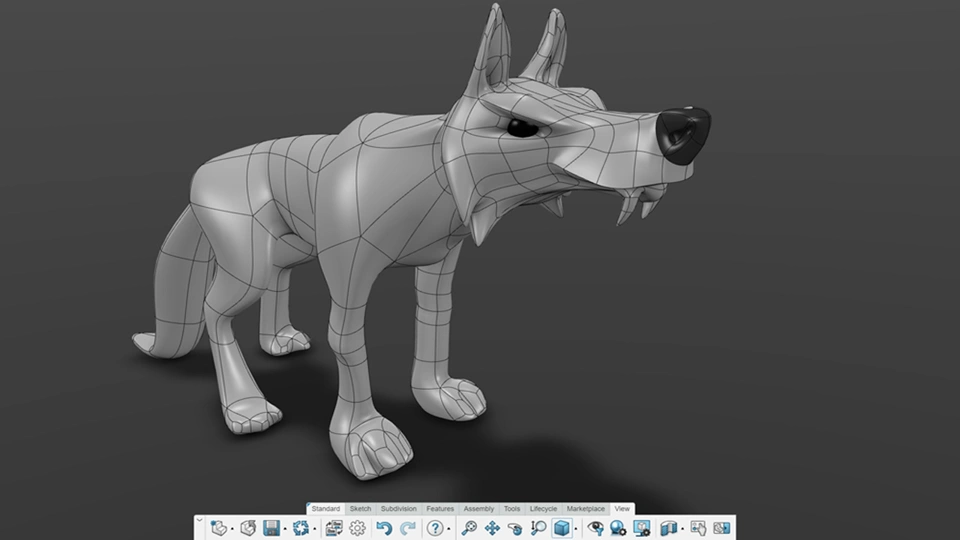Click the cube view mode icon
This screenshot has height=540, width=960.
(561, 528)
